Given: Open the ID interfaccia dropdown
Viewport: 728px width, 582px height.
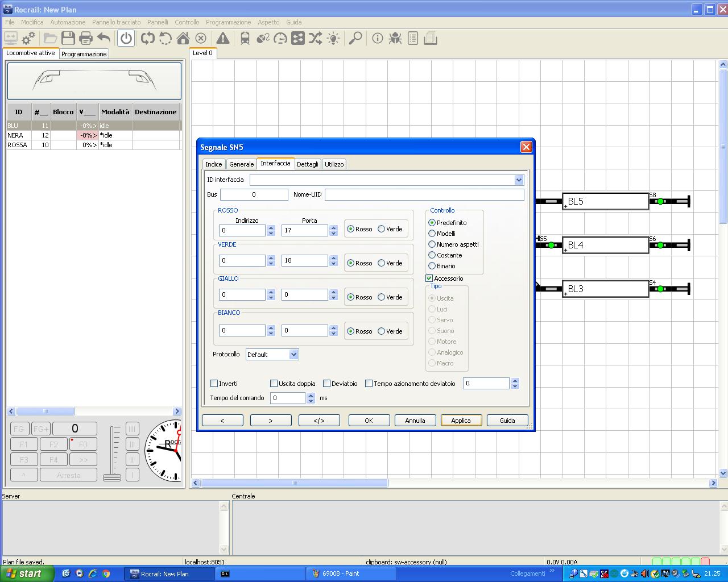Looking at the screenshot, I should [x=519, y=180].
